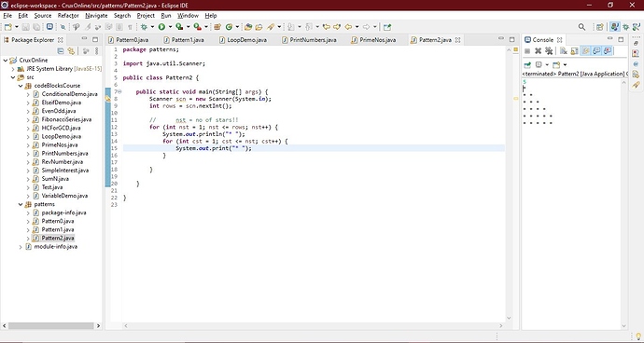This screenshot has height=343, width=644.
Task: Click the Open Console icon
Action: coord(556,65)
